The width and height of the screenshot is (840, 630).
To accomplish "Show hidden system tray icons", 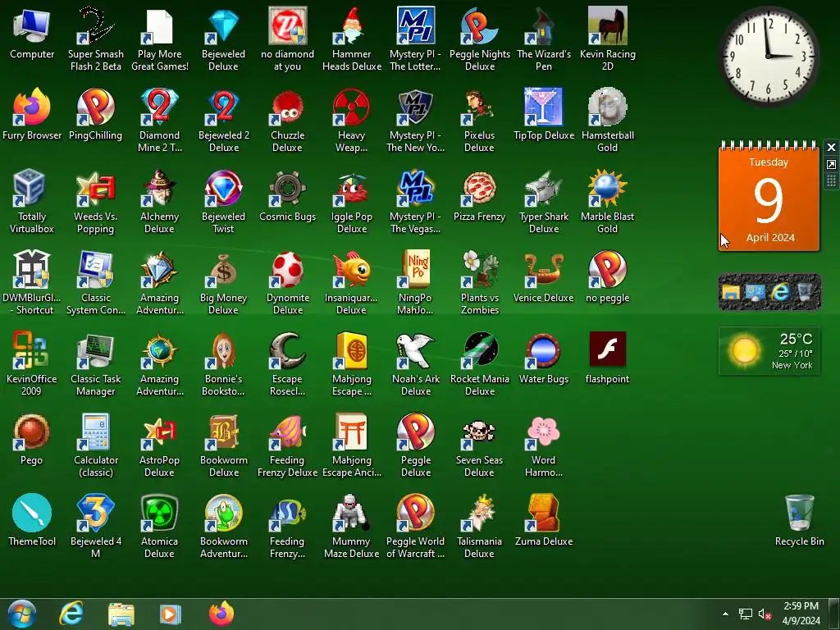I will [725, 614].
